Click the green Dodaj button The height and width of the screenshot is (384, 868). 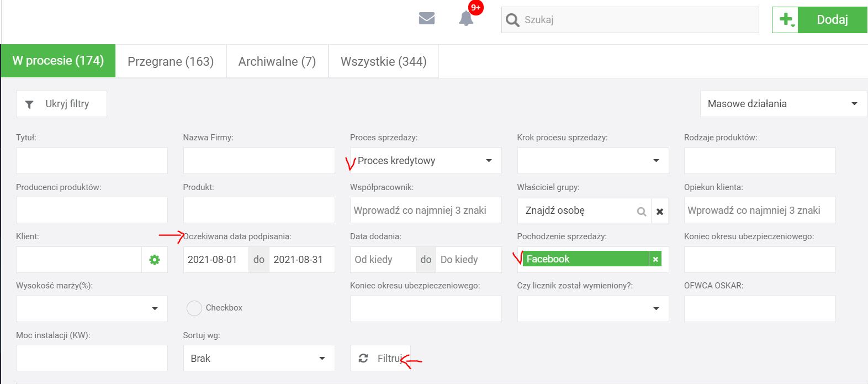[832, 20]
